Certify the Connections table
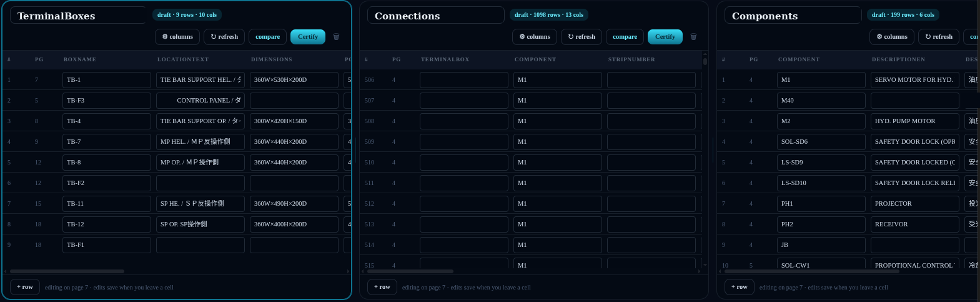This screenshot has width=980, height=302. (665, 37)
